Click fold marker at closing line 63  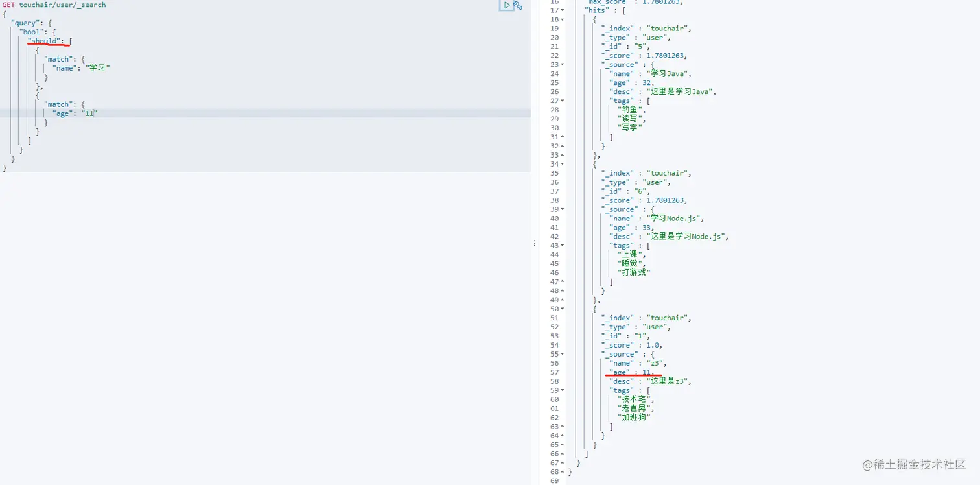(563, 427)
